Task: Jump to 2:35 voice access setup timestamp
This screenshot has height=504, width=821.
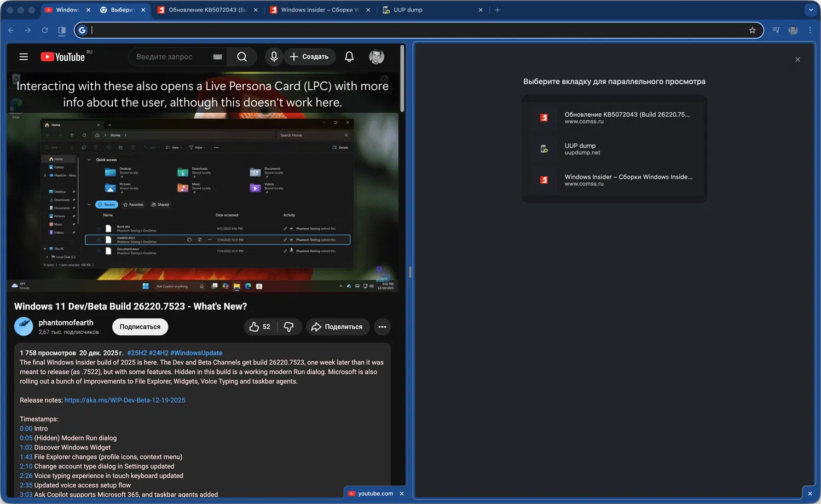Action: point(26,485)
